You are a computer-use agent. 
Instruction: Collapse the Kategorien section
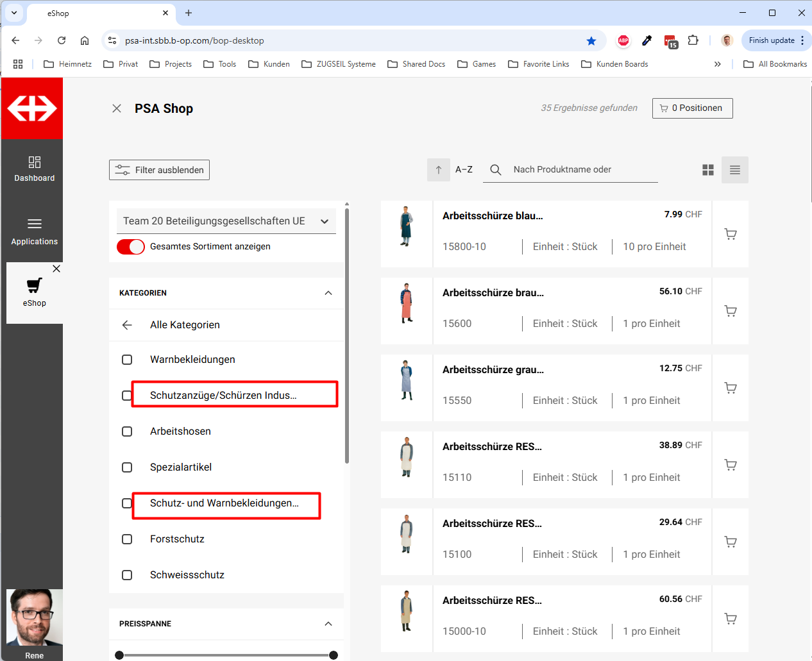click(x=328, y=293)
